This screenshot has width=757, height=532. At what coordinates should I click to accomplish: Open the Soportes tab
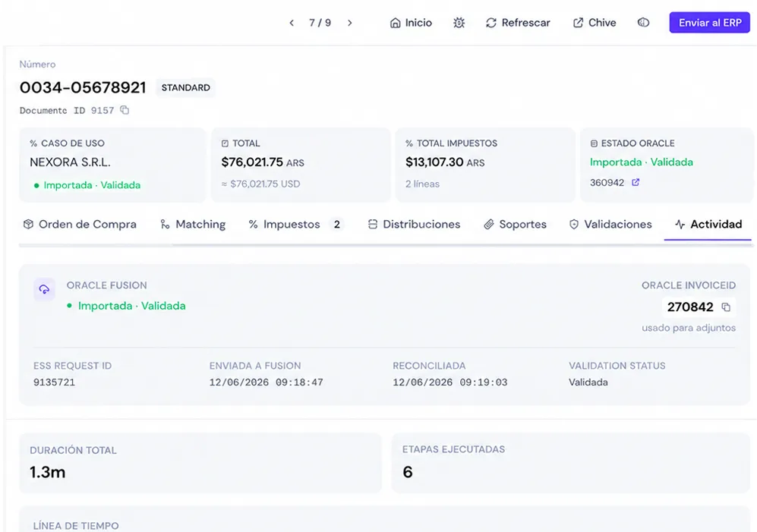516,225
